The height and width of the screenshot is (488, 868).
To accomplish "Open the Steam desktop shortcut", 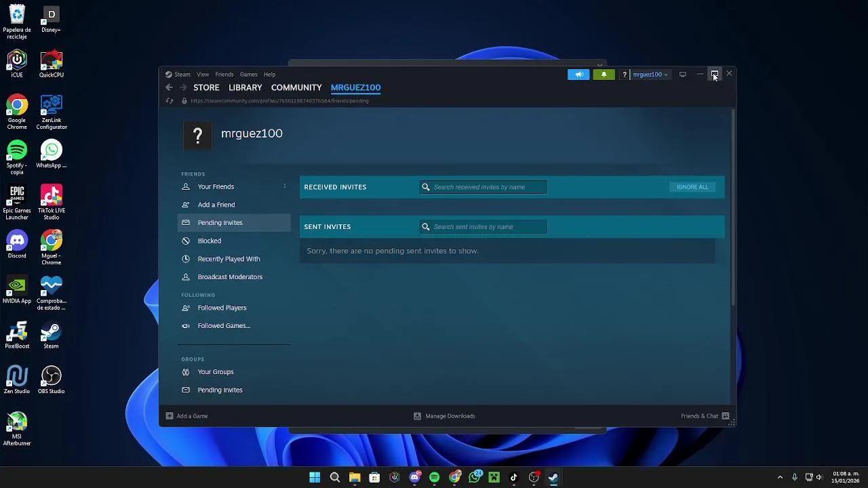I will (52, 335).
